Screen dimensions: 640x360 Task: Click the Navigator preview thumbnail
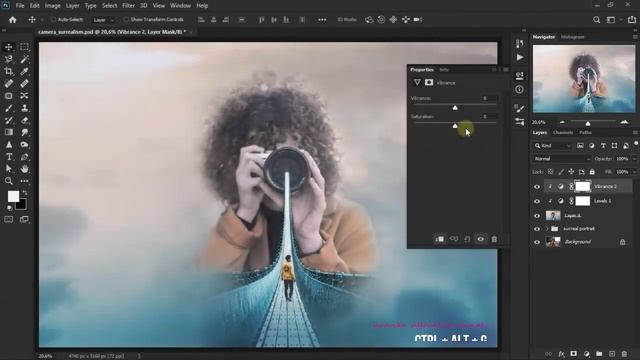(x=584, y=79)
